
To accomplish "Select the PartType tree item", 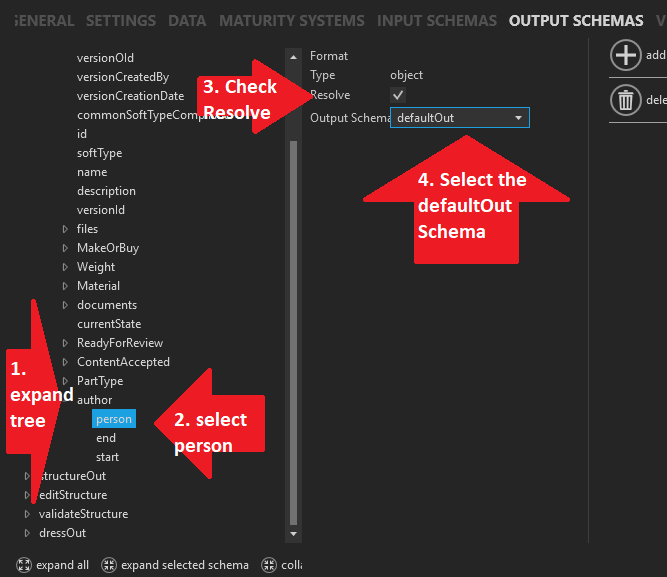I will [100, 381].
